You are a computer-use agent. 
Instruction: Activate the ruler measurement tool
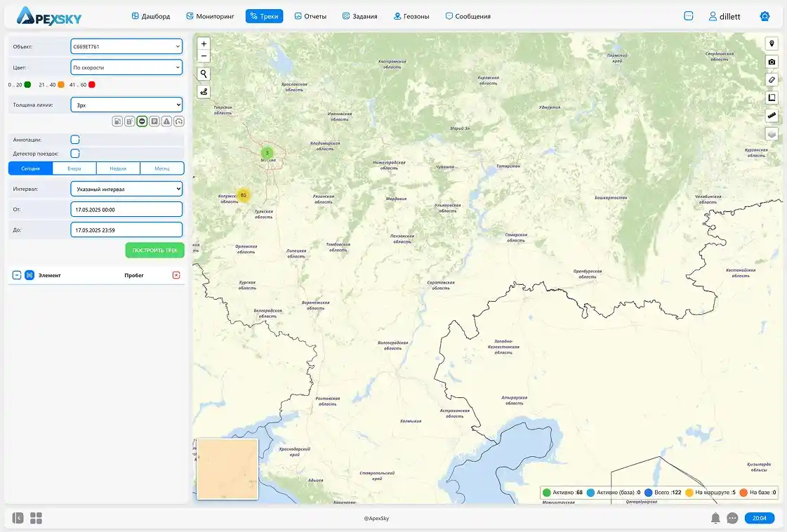coord(772,116)
